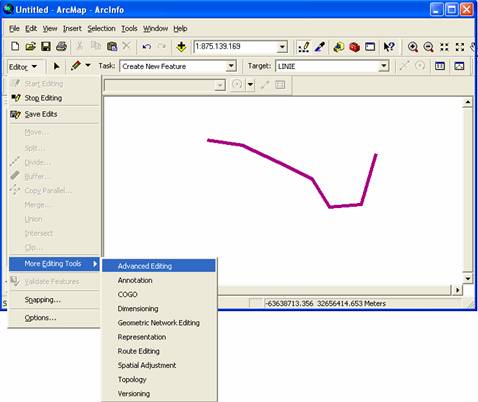Choose Annotation from submenu
478x402 pixels.
click(x=159, y=280)
